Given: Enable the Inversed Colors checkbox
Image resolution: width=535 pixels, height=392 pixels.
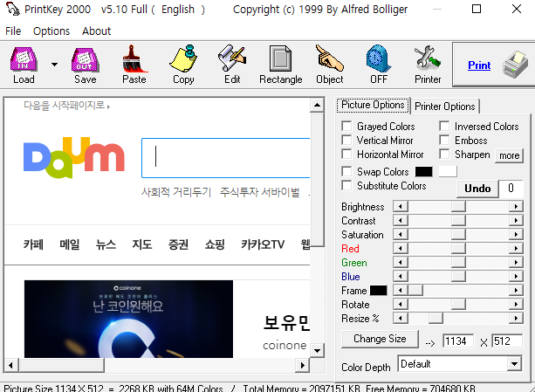Looking at the screenshot, I should click(444, 127).
